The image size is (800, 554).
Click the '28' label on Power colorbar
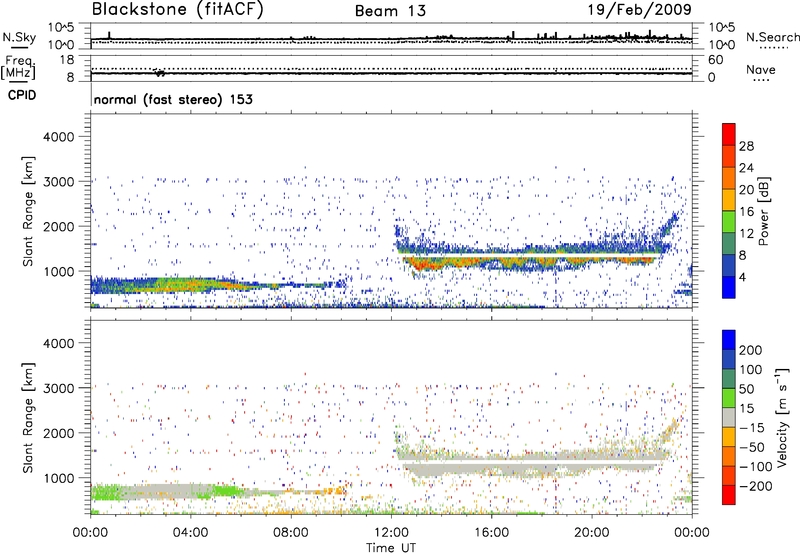(746, 146)
